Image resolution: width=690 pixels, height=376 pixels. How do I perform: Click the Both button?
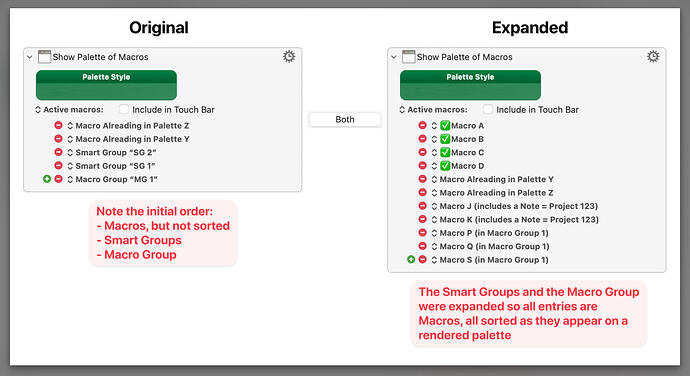click(x=345, y=119)
